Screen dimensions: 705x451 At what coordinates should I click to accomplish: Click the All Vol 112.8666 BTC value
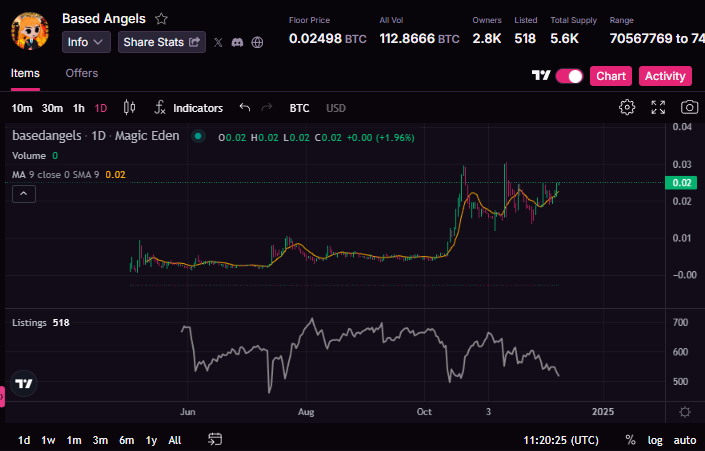tap(419, 39)
